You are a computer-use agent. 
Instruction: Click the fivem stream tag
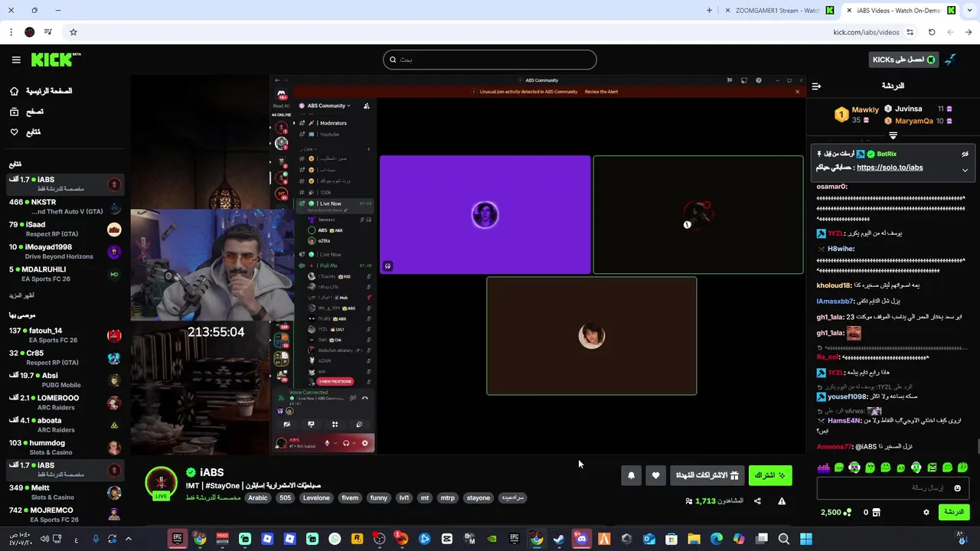click(x=350, y=498)
